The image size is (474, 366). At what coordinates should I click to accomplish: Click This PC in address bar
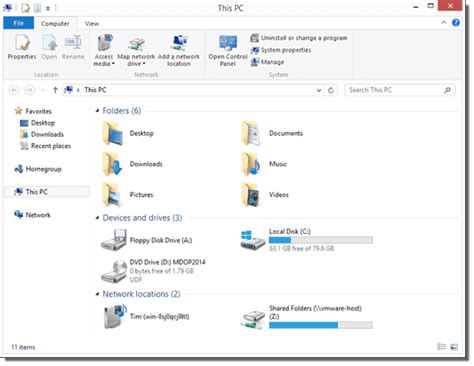tap(95, 90)
